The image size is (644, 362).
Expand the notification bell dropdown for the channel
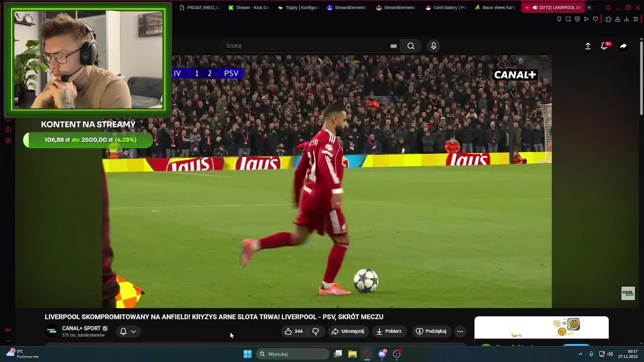[133, 331]
